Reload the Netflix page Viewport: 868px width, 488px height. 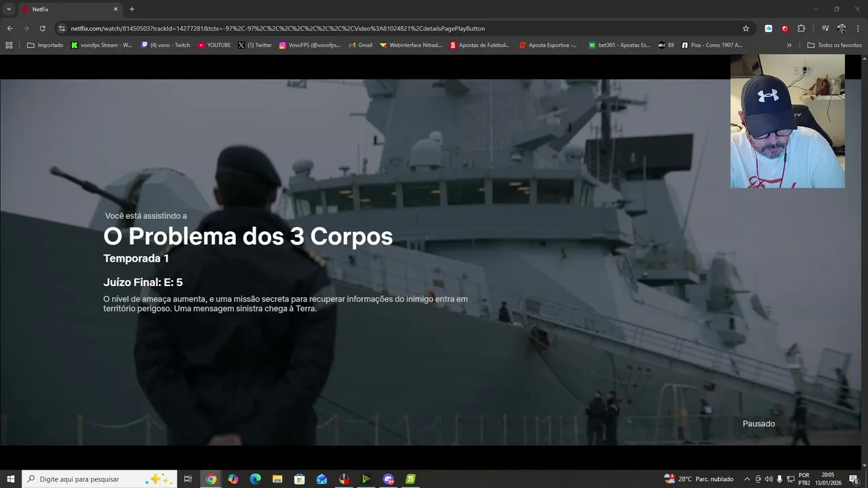point(42,28)
